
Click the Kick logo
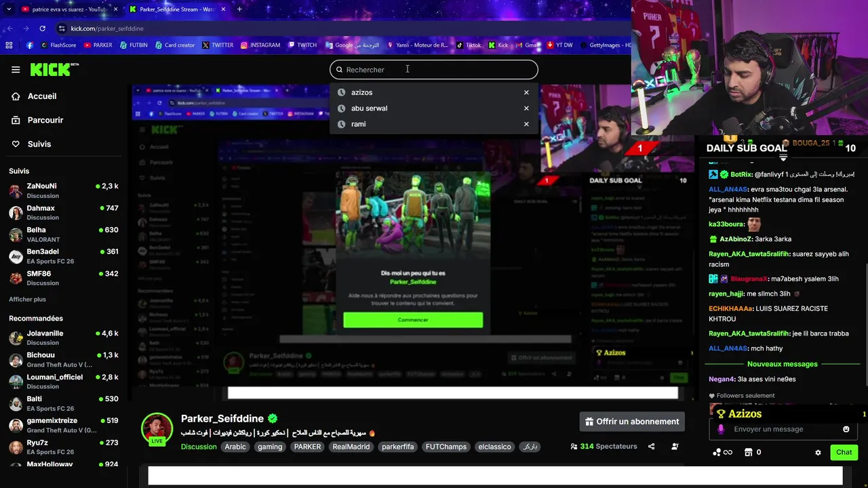coord(54,69)
